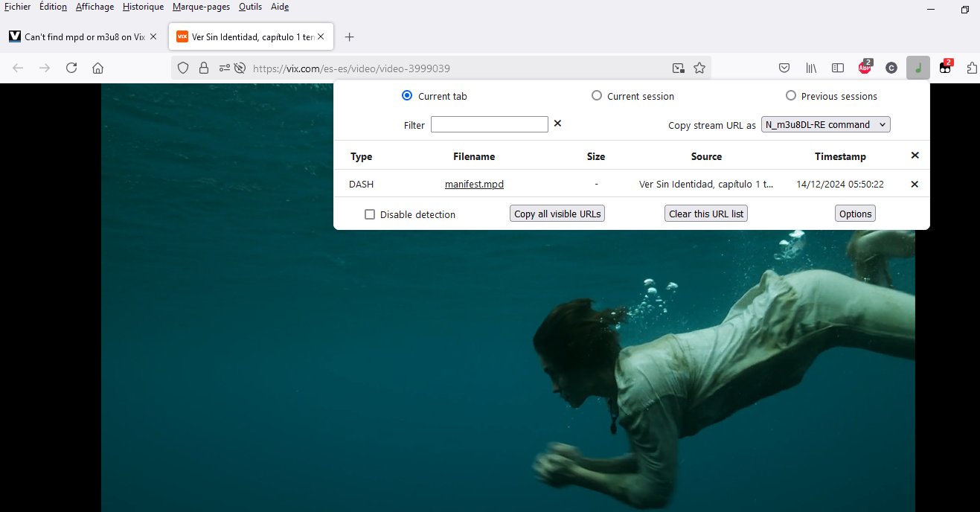Go back to previous page

click(x=19, y=68)
